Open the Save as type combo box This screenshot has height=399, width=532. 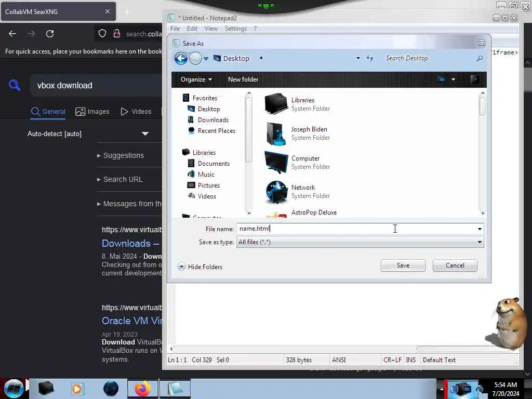point(360,242)
